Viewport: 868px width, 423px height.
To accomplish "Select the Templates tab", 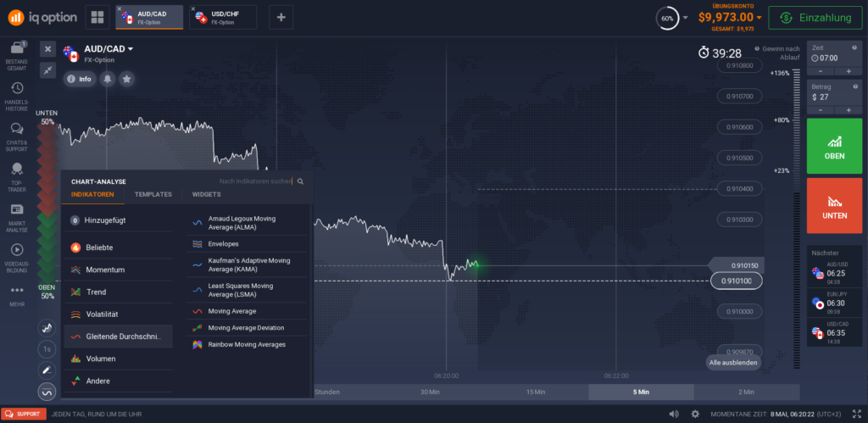I will 153,194.
